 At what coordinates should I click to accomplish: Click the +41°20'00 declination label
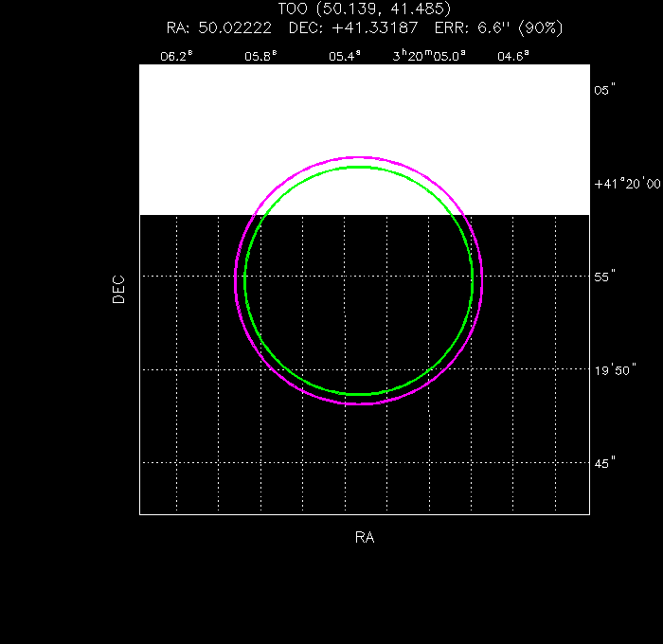(x=627, y=184)
